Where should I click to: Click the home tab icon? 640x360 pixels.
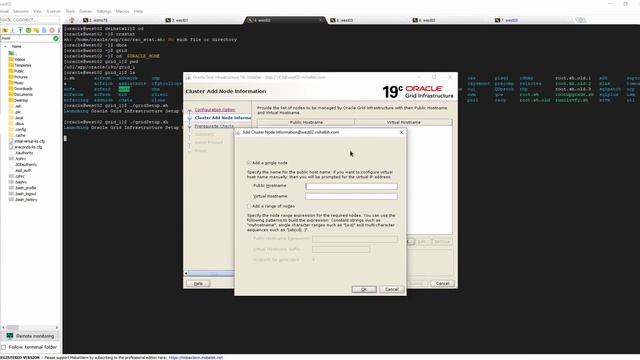(72, 20)
